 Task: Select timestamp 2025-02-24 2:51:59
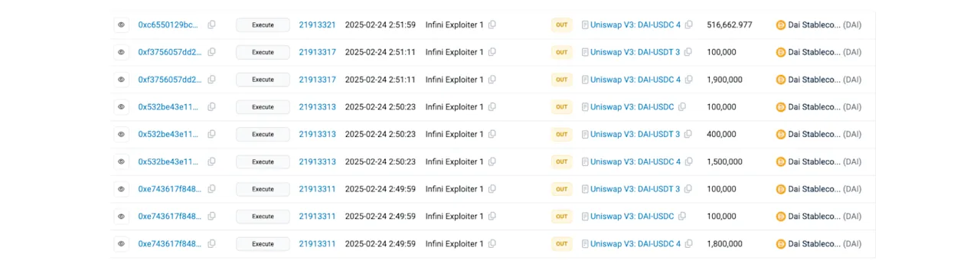tap(381, 24)
